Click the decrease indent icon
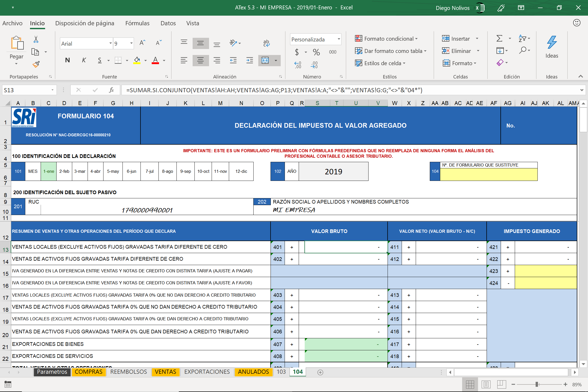The width and height of the screenshot is (588, 392). (x=233, y=60)
